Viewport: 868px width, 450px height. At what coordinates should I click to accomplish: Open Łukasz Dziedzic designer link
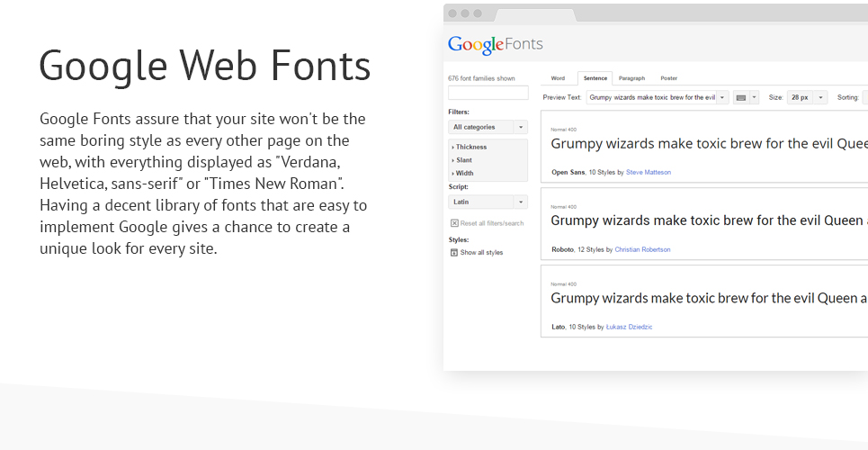[x=629, y=327]
